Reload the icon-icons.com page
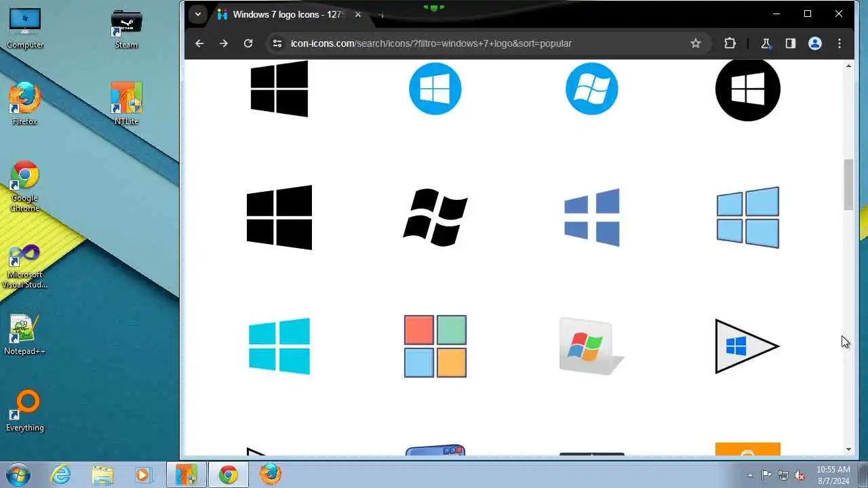 (248, 43)
